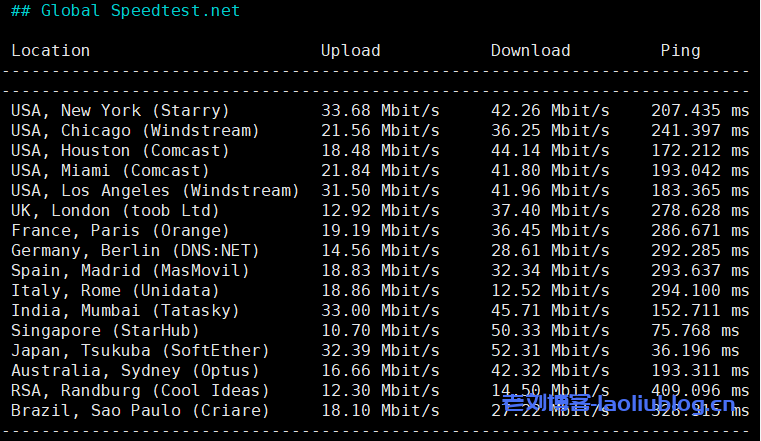Click the UK, London (toob Ltd) line
The image size is (761, 441).
(115, 211)
